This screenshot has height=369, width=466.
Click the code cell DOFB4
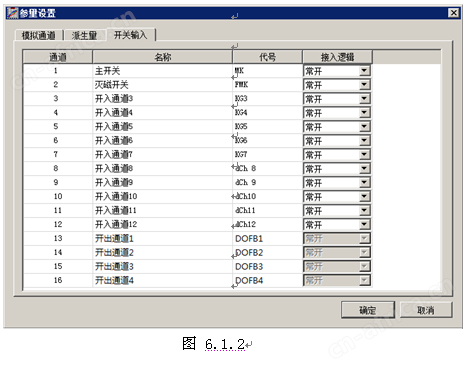[x=268, y=281]
